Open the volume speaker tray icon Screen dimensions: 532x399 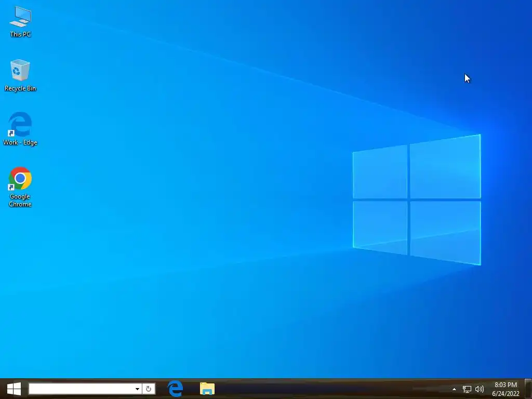[x=480, y=389]
